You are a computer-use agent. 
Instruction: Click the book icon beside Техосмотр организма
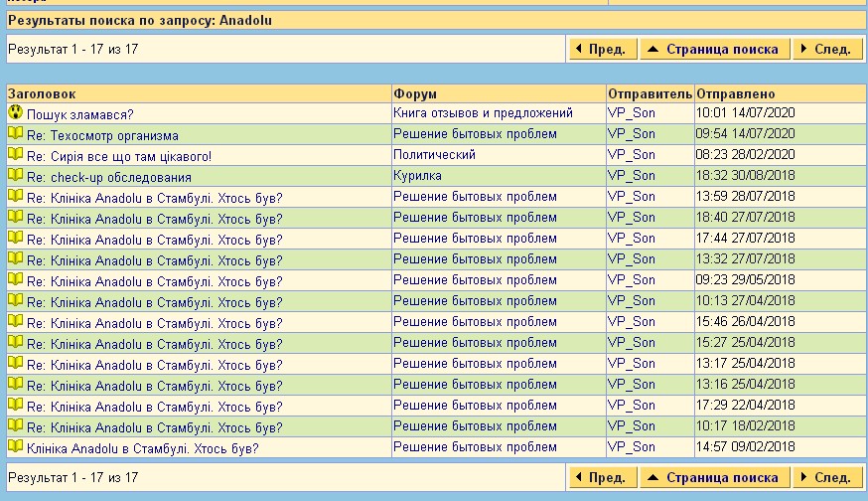[15, 134]
